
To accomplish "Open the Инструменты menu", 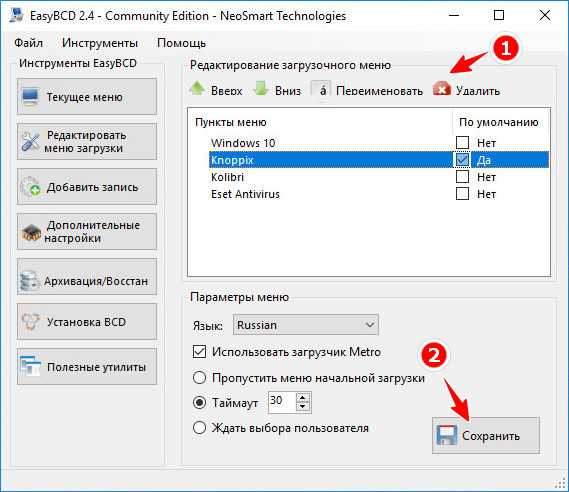I will pyautogui.click(x=100, y=43).
